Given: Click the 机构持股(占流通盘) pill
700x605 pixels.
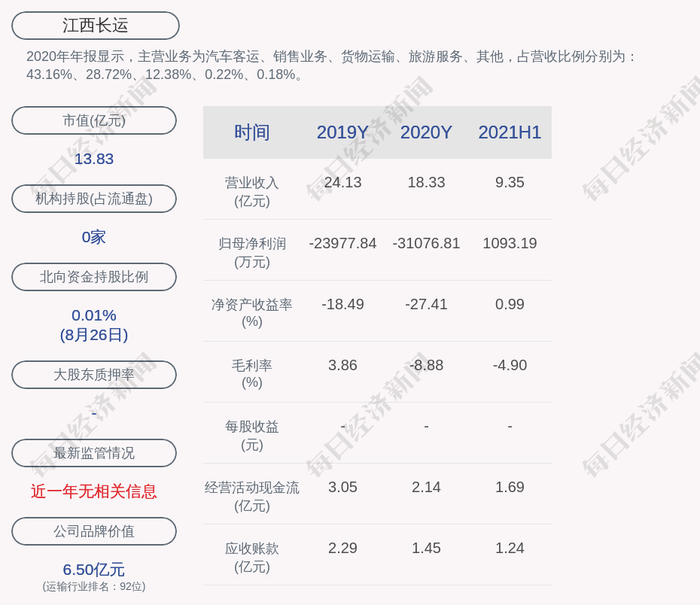Looking at the screenshot, I should pos(94,199).
